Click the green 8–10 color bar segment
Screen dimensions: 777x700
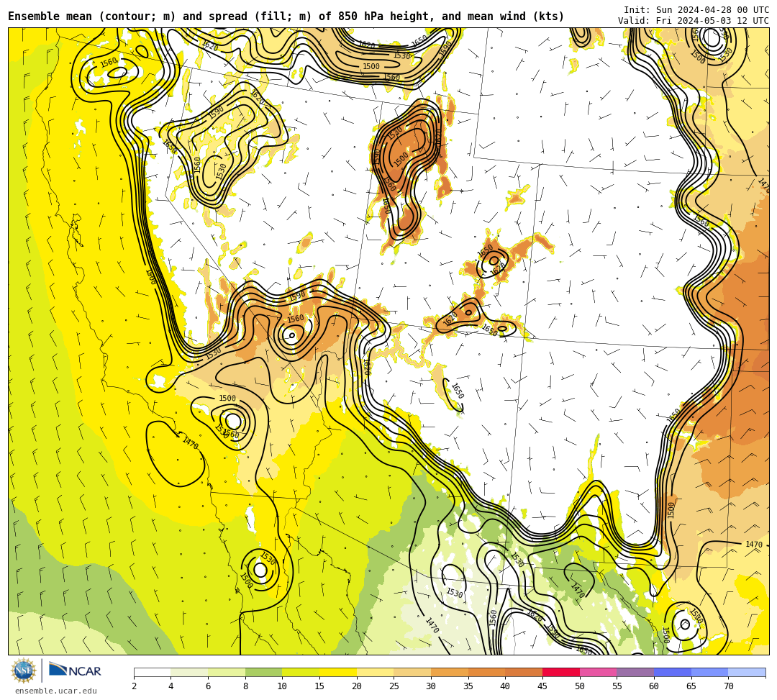[263, 672]
